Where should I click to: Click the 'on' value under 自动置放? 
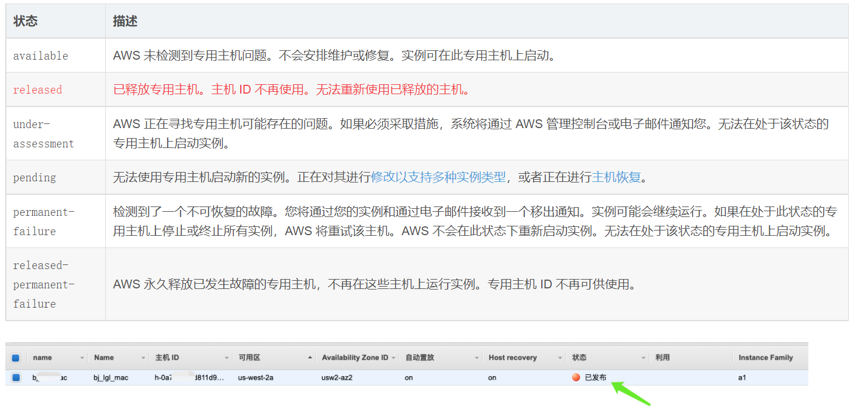[409, 378]
